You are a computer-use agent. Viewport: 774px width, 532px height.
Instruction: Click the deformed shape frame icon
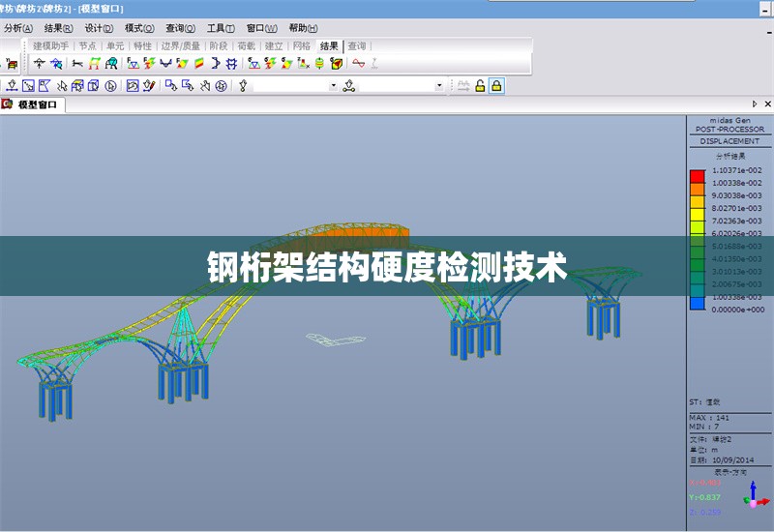click(x=94, y=63)
